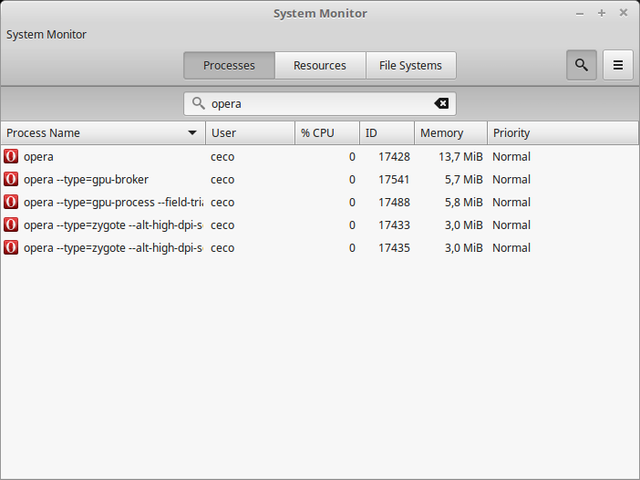Click the Opera icon of the zygote process with ID 17435
Viewport: 640px width, 480px height.
point(11,248)
